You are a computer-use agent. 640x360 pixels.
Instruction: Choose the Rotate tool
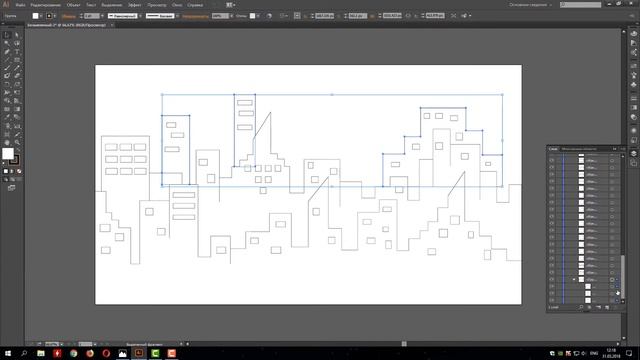[7, 84]
